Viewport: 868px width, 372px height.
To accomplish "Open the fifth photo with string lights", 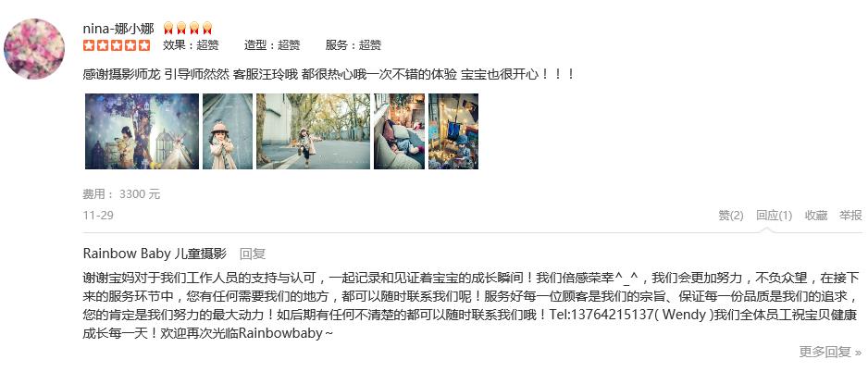I will 453,131.
